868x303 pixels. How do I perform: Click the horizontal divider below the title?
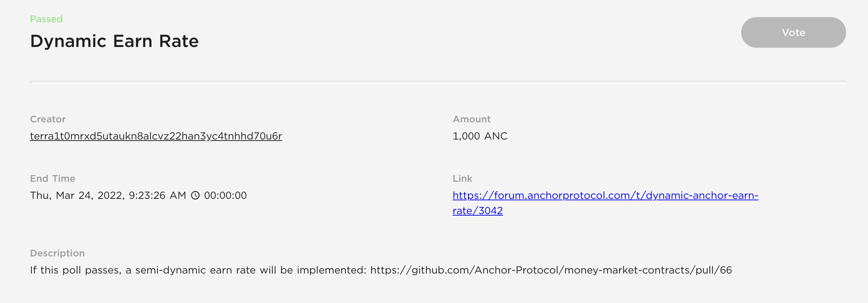point(438,82)
